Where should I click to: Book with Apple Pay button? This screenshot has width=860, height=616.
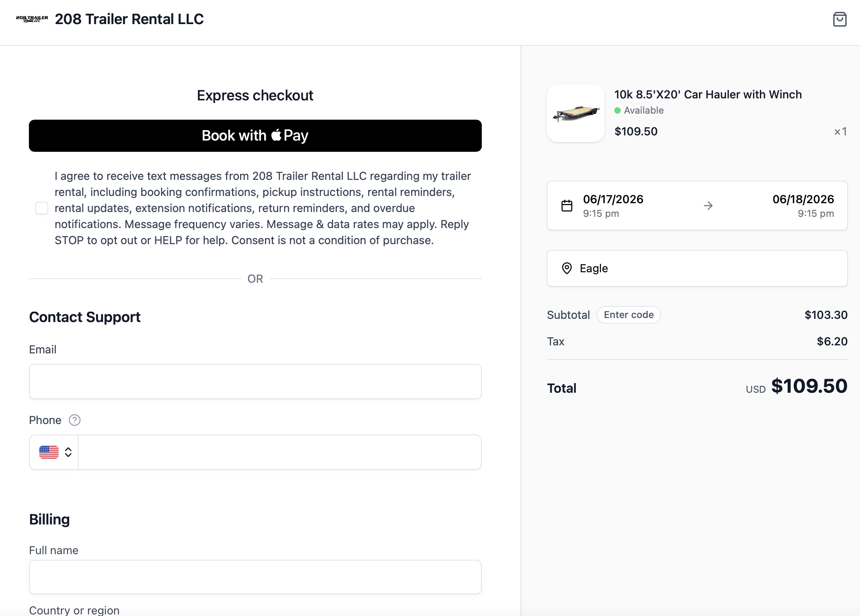(255, 136)
